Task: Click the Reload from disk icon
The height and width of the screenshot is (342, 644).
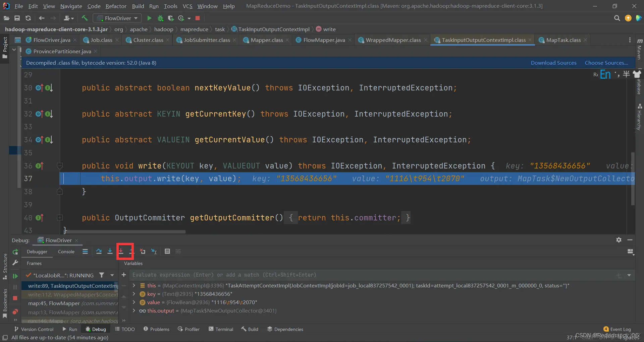Action: pyautogui.click(x=28, y=18)
